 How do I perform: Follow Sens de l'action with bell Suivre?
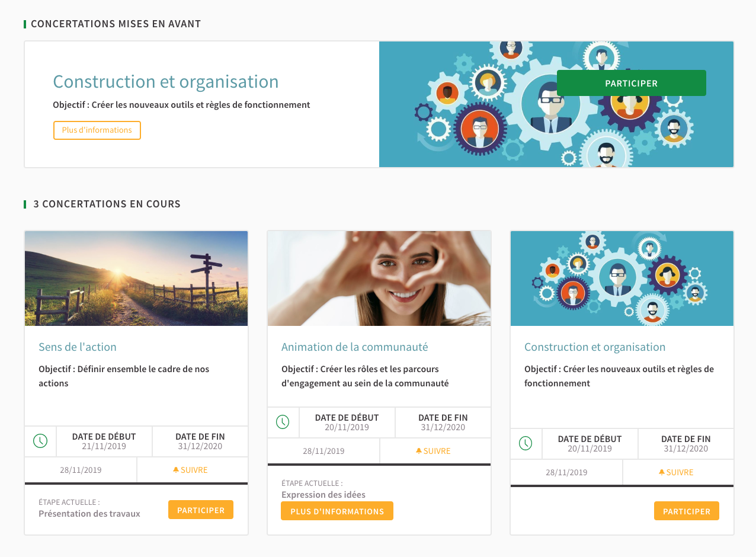(190, 470)
